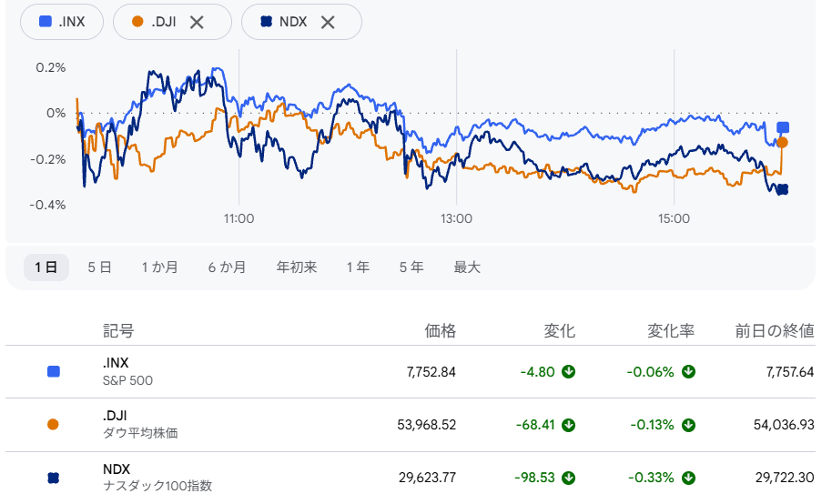This screenshot has width=832, height=504.
Task: Select the .DJI chip label
Action: click(164, 22)
